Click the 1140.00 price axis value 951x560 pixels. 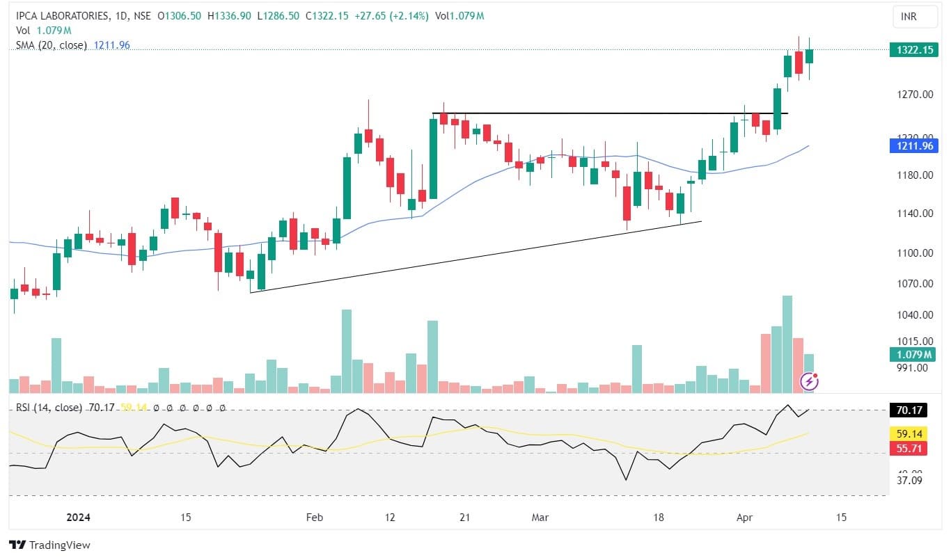pyautogui.click(x=913, y=214)
